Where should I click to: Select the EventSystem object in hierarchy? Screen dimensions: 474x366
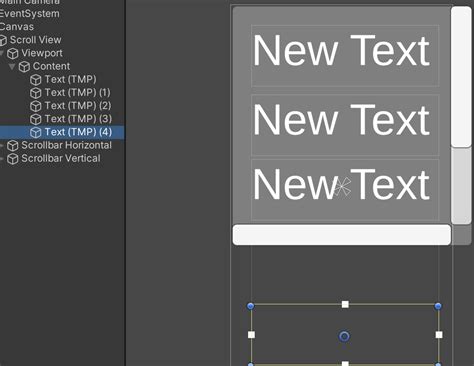(29, 14)
